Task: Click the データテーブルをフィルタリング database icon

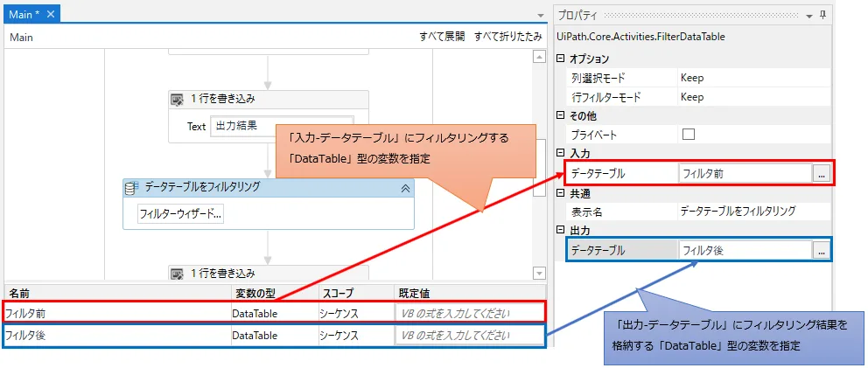Action: point(130,188)
